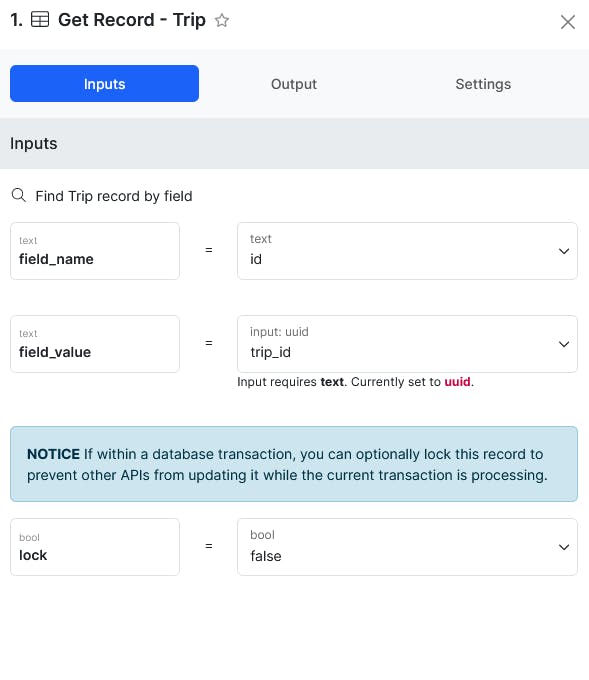Click the false value for lock

[x=265, y=556]
